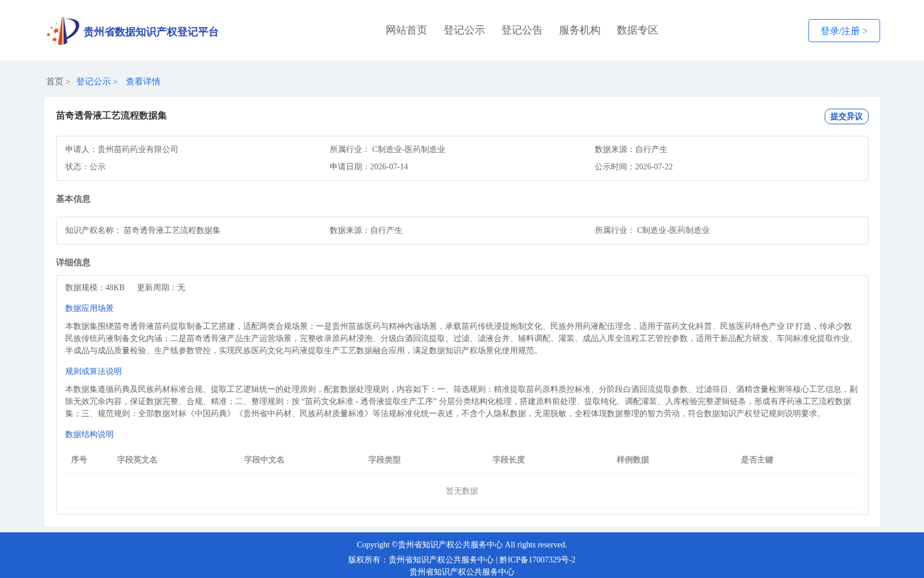Click the 登录/注册 button

click(x=844, y=31)
